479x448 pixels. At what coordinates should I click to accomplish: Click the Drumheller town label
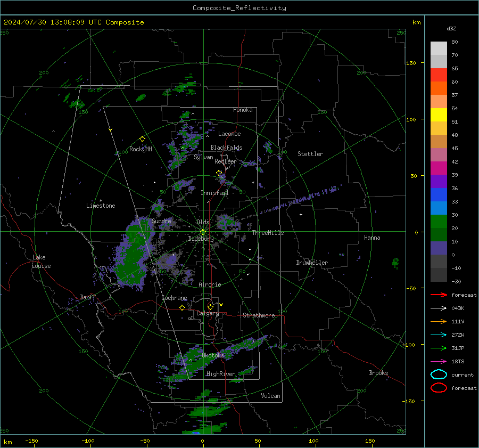click(x=312, y=263)
